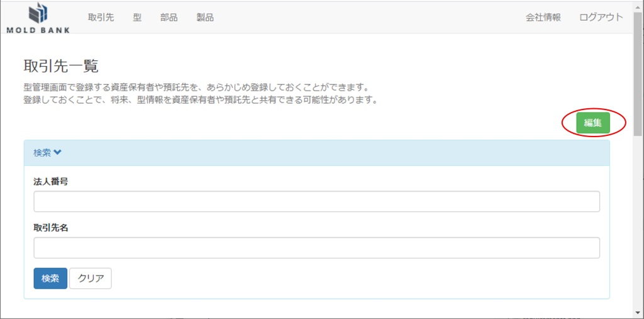Open the 取引先 menu item
Screen dimensions: 644x319
[101, 18]
